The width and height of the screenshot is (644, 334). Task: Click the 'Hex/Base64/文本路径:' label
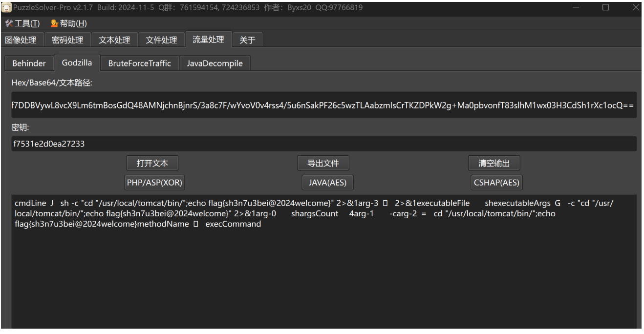click(x=52, y=83)
